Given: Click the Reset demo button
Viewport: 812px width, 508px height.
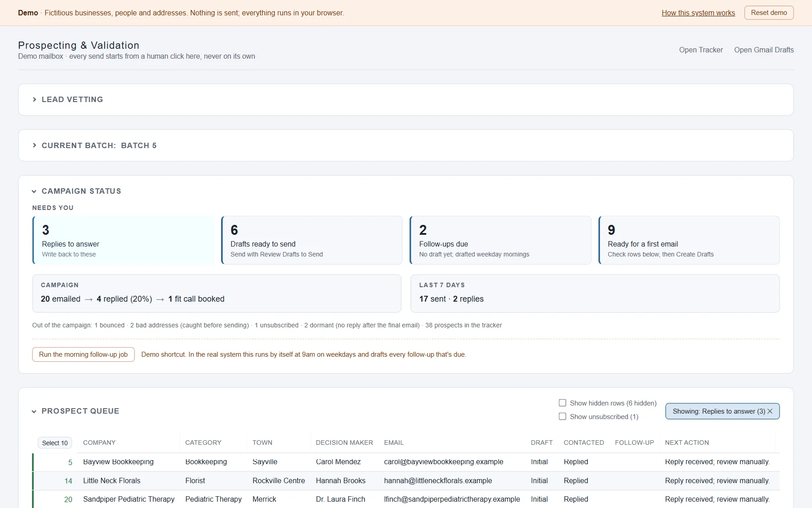Looking at the screenshot, I should (x=769, y=13).
